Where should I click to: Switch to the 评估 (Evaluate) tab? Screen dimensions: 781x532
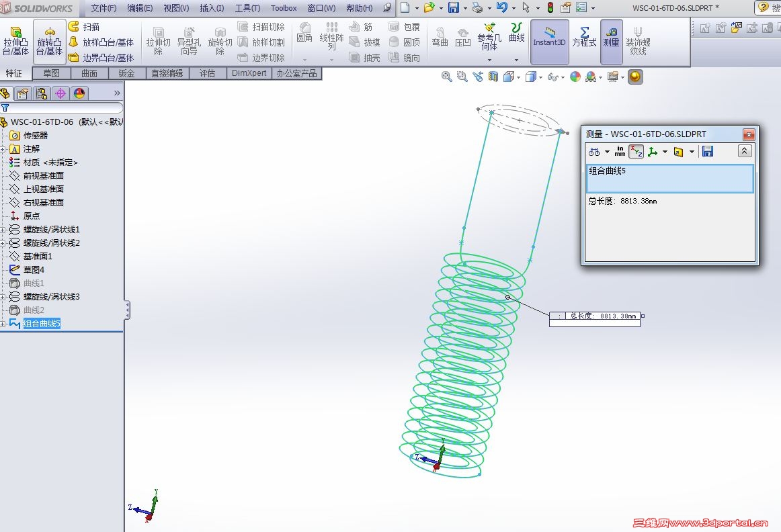207,73
